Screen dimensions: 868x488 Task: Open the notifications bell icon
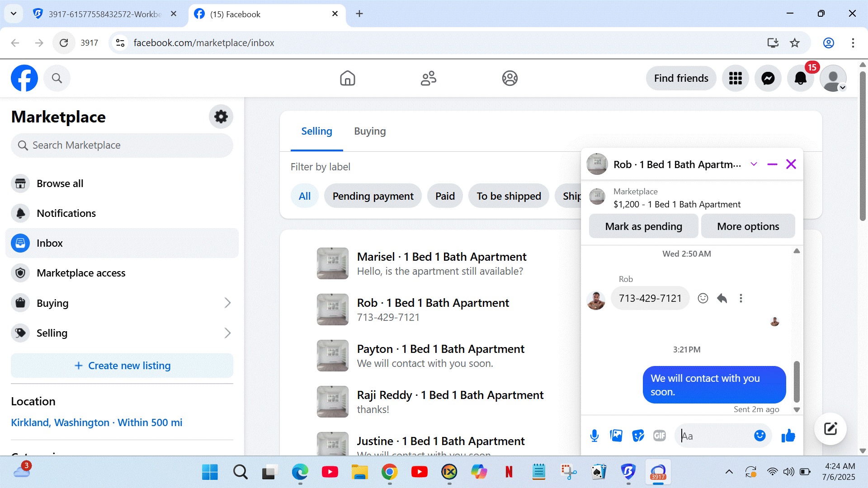click(x=800, y=78)
